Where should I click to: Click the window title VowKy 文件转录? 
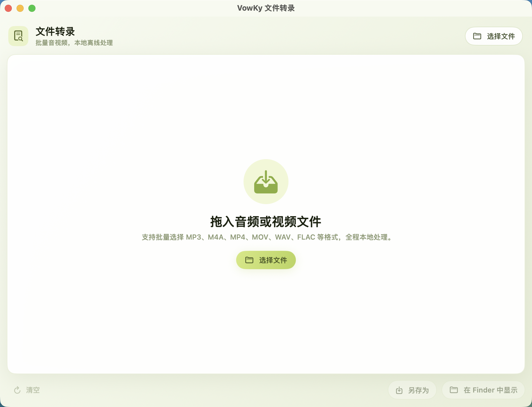point(266,8)
